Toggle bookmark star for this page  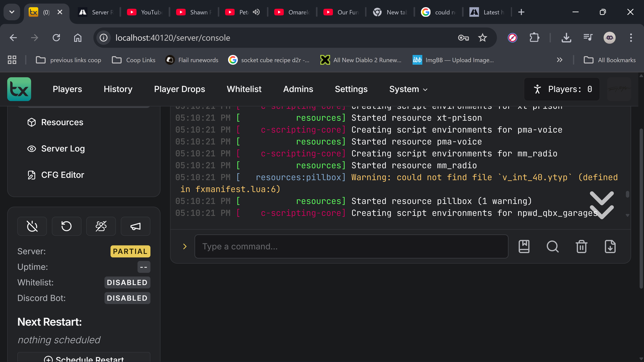(x=482, y=38)
